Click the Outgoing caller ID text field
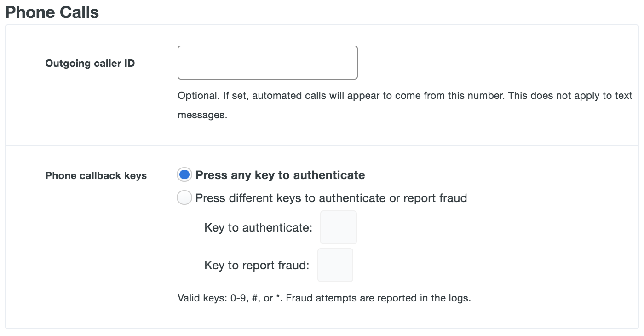This screenshot has width=644, height=336. coord(267,63)
